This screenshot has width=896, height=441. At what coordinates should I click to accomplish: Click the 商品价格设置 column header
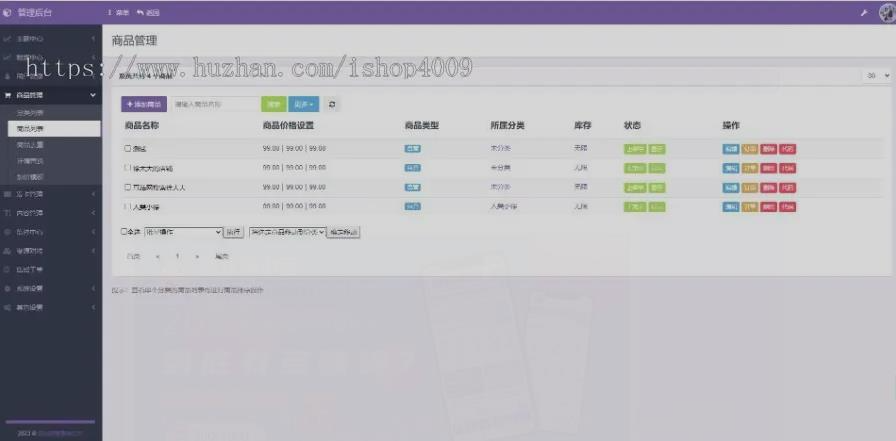click(x=289, y=126)
